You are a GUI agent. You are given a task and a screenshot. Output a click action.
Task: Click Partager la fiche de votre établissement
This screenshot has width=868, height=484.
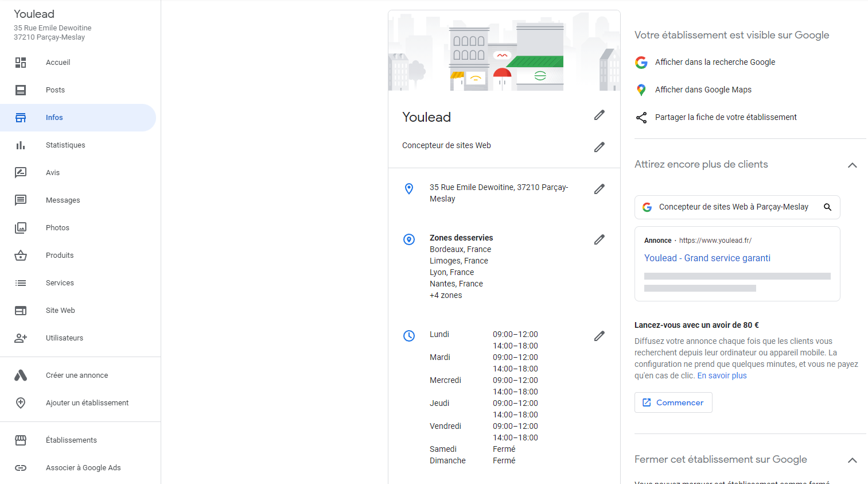pyautogui.click(x=726, y=117)
